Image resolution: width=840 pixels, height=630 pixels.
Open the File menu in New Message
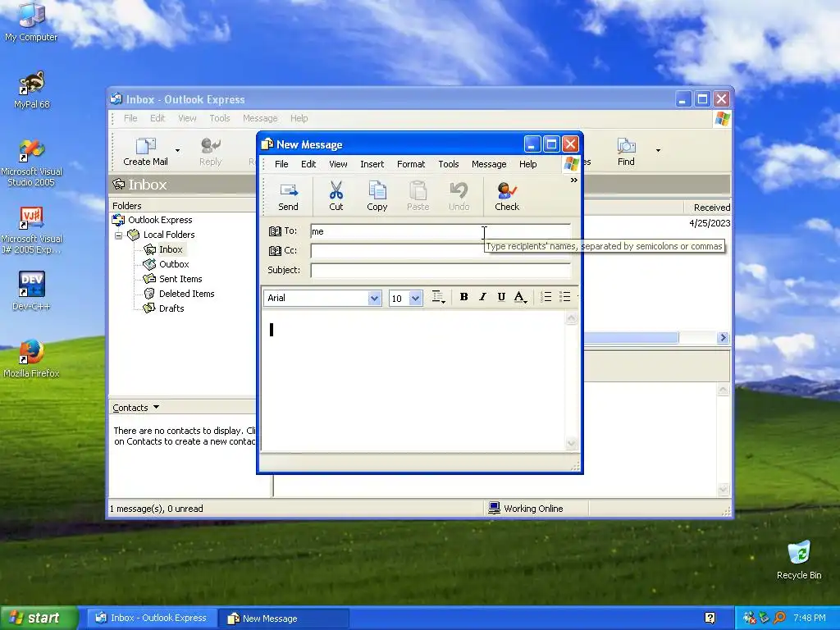pos(281,164)
